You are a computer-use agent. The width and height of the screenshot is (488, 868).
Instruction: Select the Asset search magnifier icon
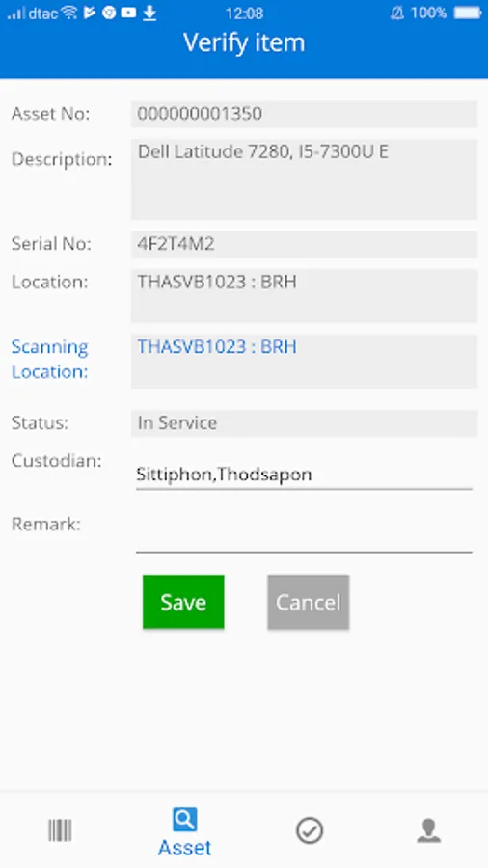point(184,820)
